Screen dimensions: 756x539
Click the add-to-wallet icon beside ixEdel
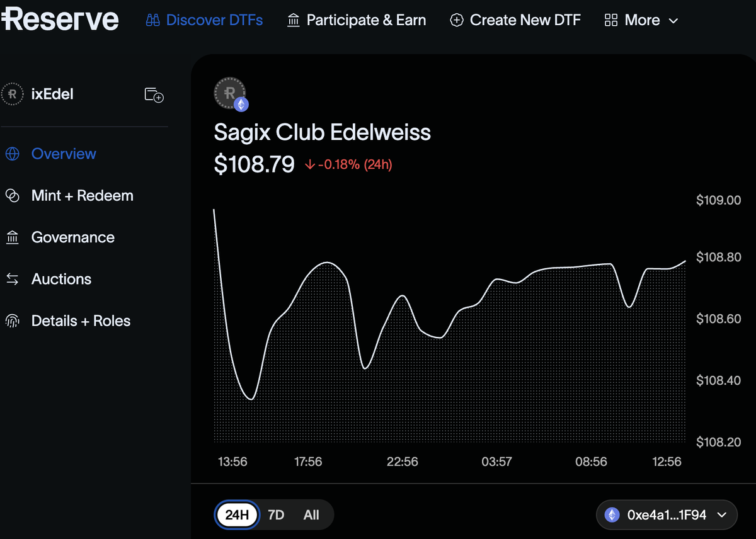(x=154, y=94)
